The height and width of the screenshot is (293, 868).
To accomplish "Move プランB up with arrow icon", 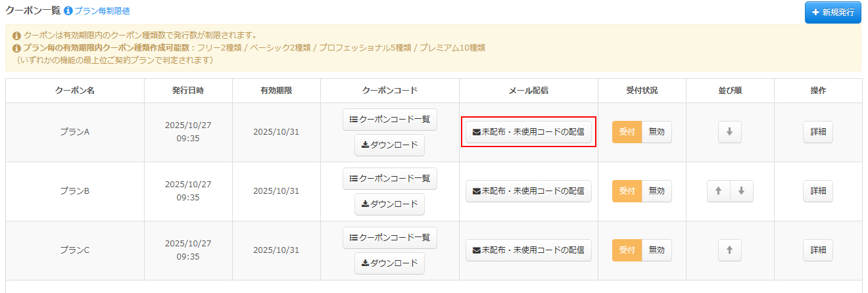I will pyautogui.click(x=719, y=191).
